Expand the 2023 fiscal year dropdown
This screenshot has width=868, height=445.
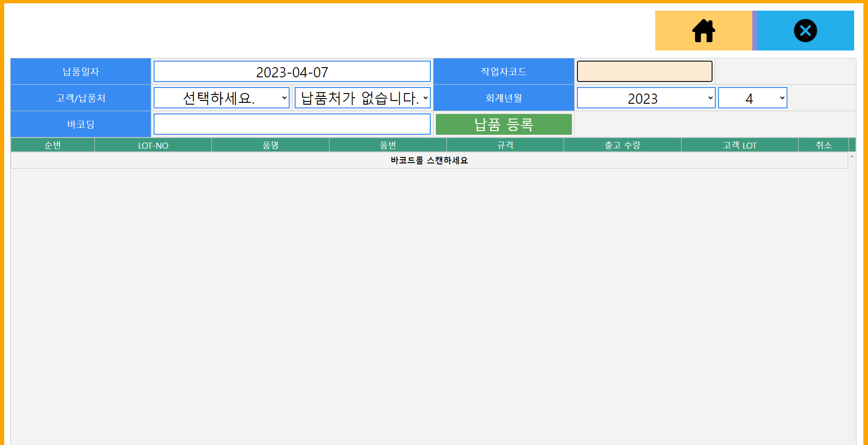pos(646,98)
